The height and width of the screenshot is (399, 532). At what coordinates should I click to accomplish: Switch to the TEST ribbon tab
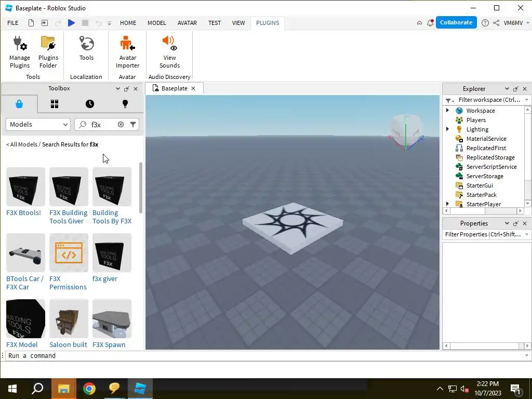coord(215,23)
